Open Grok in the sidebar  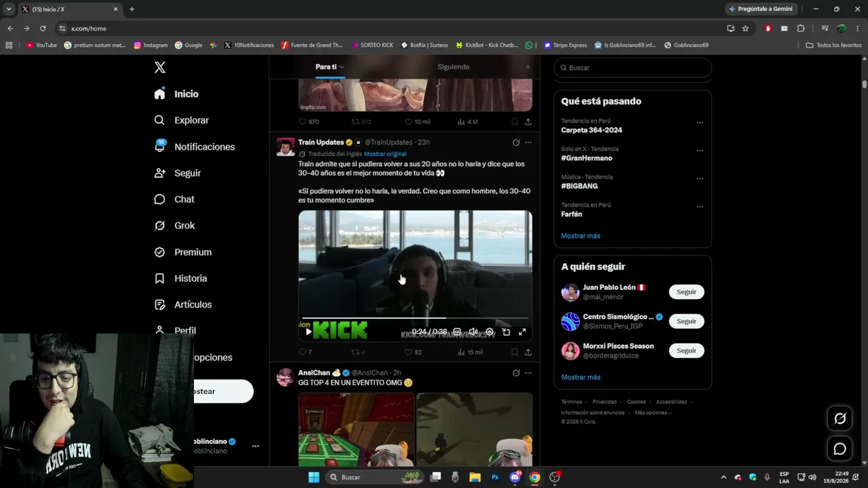174,226
